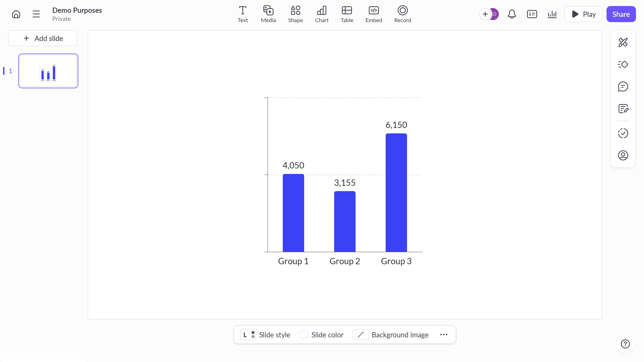This screenshot has width=644, height=362.
Task: Expand the add collaborator plus control
Action: click(x=485, y=14)
